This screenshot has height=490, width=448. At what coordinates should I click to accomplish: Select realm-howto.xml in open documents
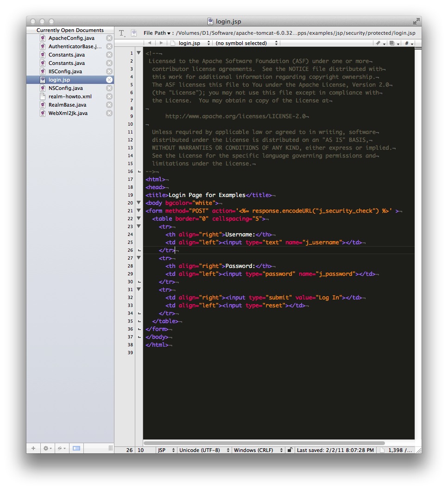pos(70,96)
